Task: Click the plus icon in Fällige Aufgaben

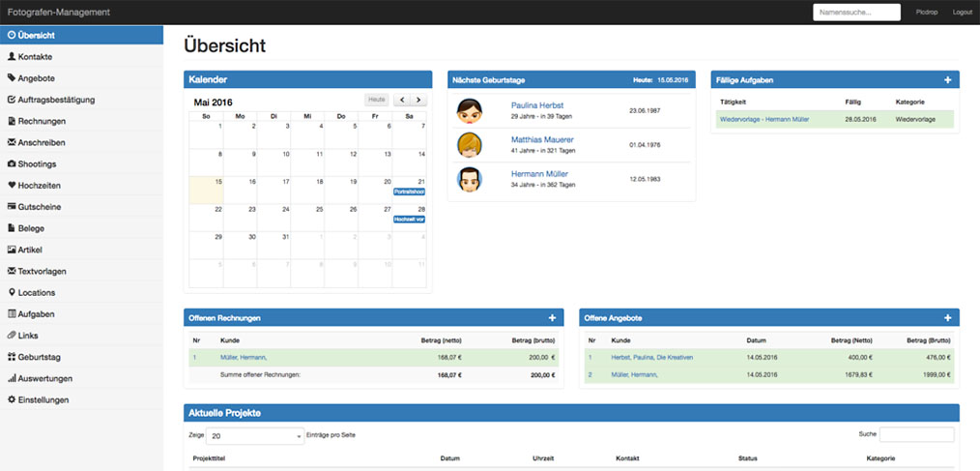Action: pyautogui.click(x=947, y=80)
